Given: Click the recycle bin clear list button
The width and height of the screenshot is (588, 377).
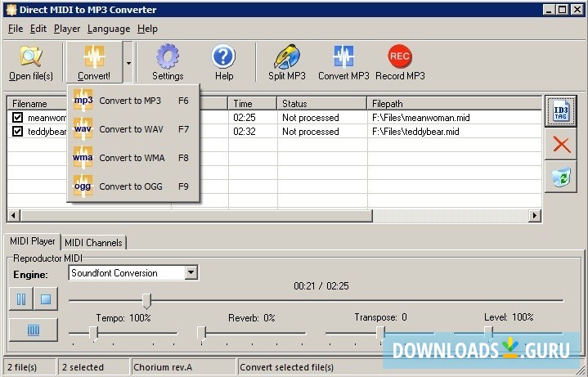Looking at the screenshot, I should click(x=561, y=177).
